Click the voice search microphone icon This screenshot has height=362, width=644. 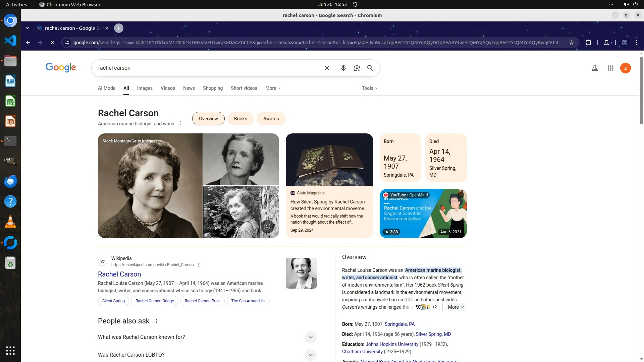pos(343,68)
